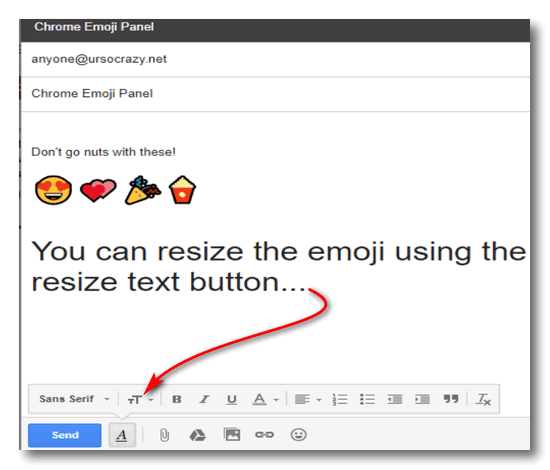550x470 pixels.
Task: Remove formatting from text
Action: (x=483, y=399)
